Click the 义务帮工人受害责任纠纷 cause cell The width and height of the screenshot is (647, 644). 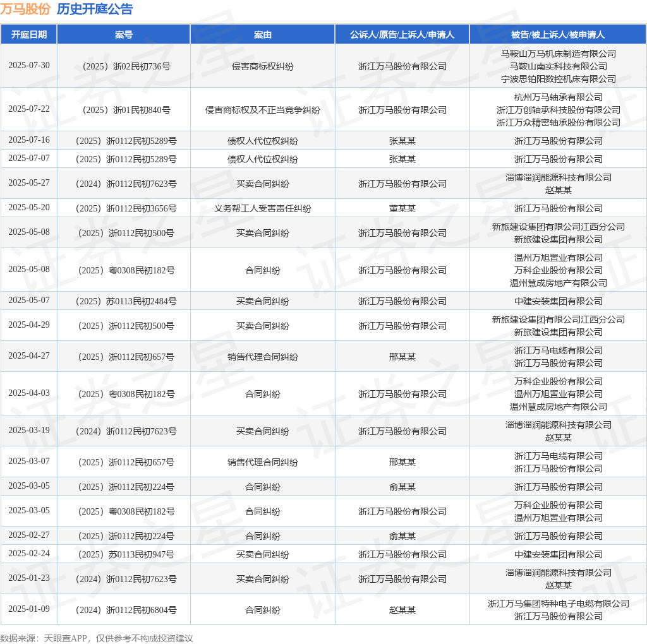pyautogui.click(x=262, y=208)
